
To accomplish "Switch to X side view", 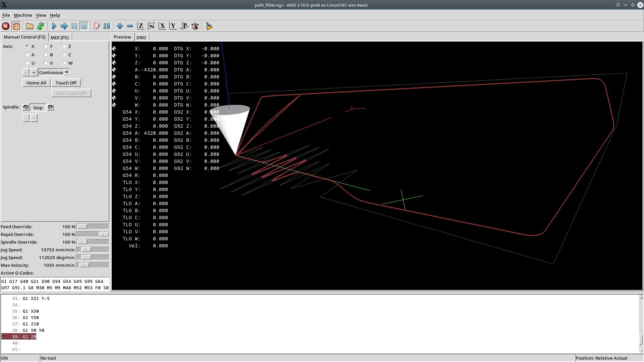I will [x=162, y=26].
